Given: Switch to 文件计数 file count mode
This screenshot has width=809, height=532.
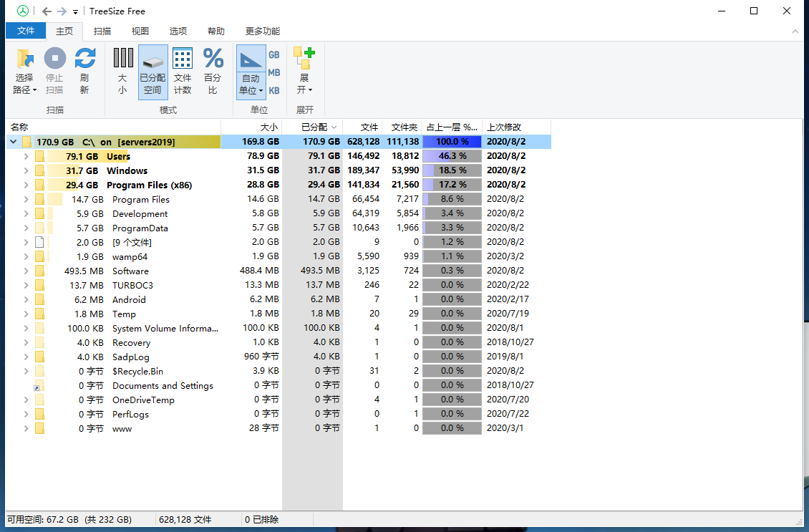Looking at the screenshot, I should point(183,72).
